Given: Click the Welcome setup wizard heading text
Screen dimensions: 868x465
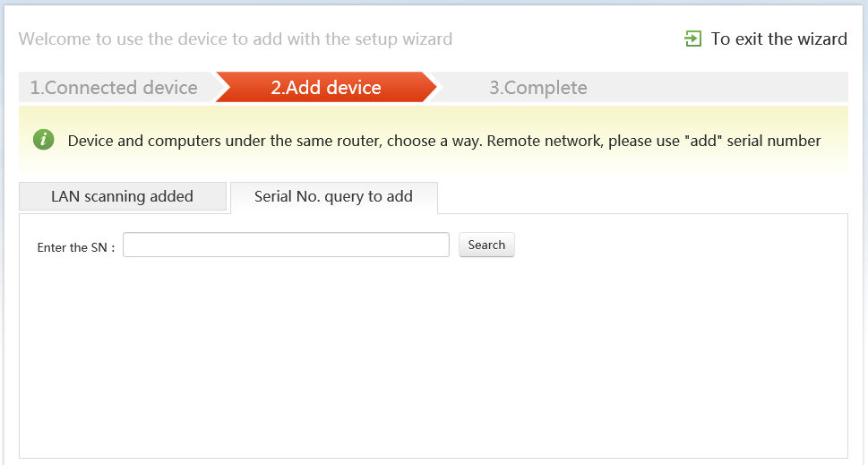Looking at the screenshot, I should coord(236,39).
